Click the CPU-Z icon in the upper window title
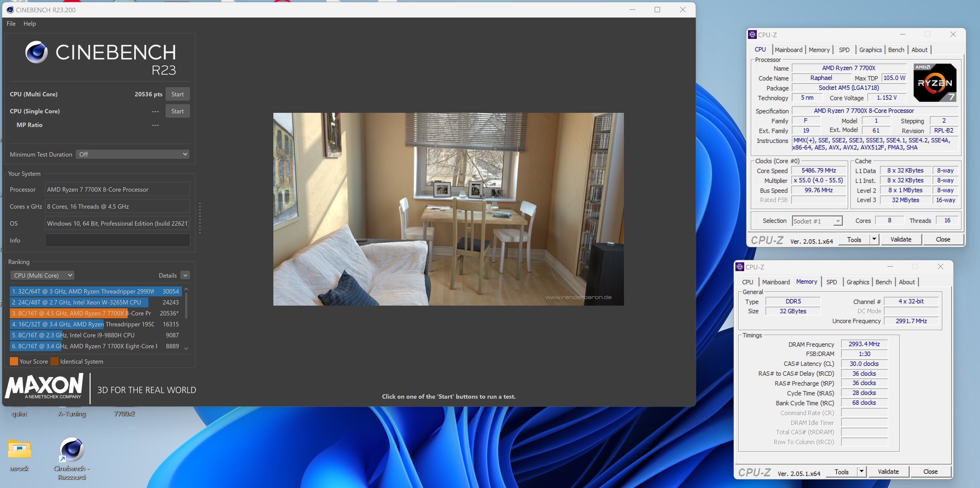 tap(752, 35)
